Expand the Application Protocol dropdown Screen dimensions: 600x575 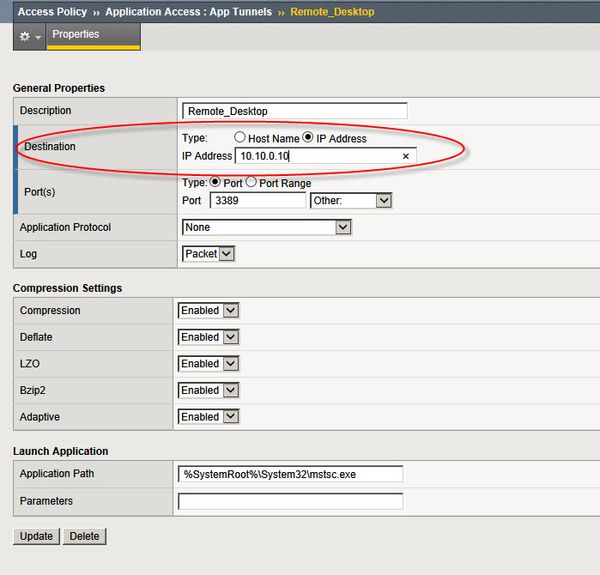(267, 228)
